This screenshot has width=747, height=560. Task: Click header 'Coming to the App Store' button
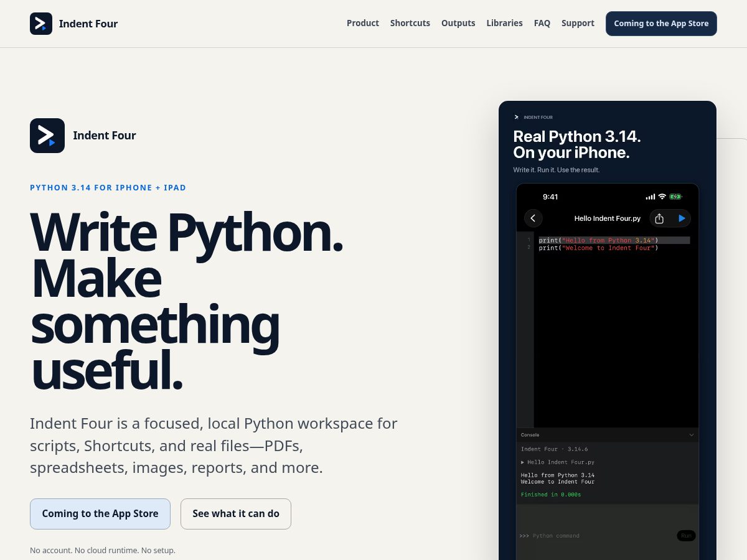pos(661,24)
